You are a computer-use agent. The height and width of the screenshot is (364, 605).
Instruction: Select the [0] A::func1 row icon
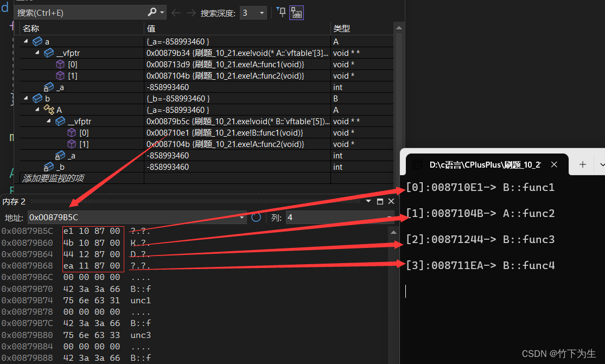click(60, 64)
